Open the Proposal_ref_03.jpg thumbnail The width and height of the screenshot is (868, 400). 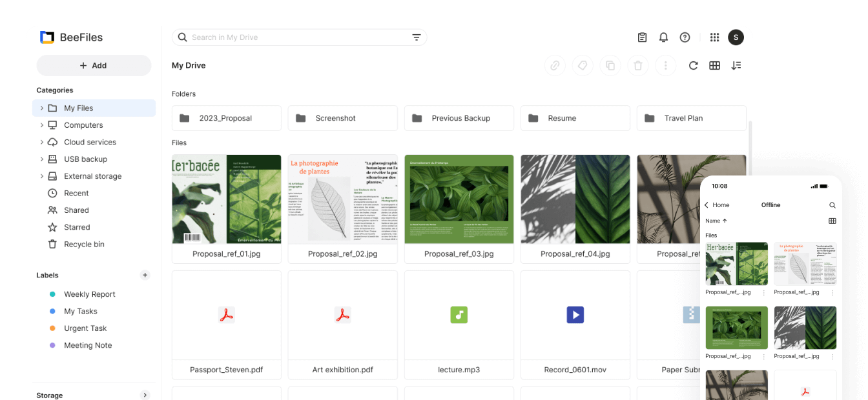click(x=459, y=199)
